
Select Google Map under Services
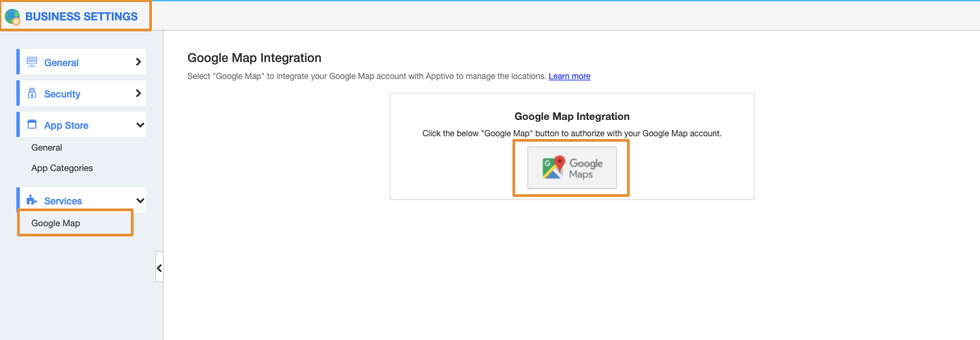tap(56, 223)
